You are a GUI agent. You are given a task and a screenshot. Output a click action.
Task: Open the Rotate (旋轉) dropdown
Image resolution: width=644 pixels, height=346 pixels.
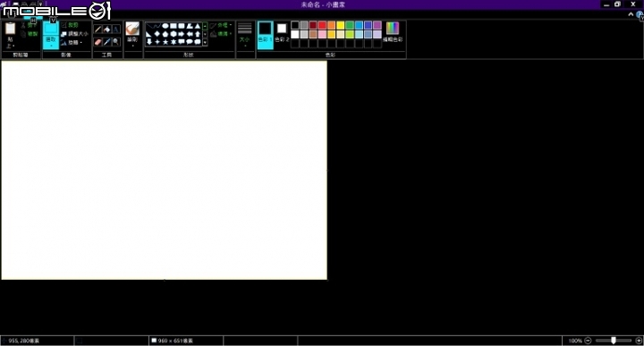pyautogui.click(x=71, y=42)
